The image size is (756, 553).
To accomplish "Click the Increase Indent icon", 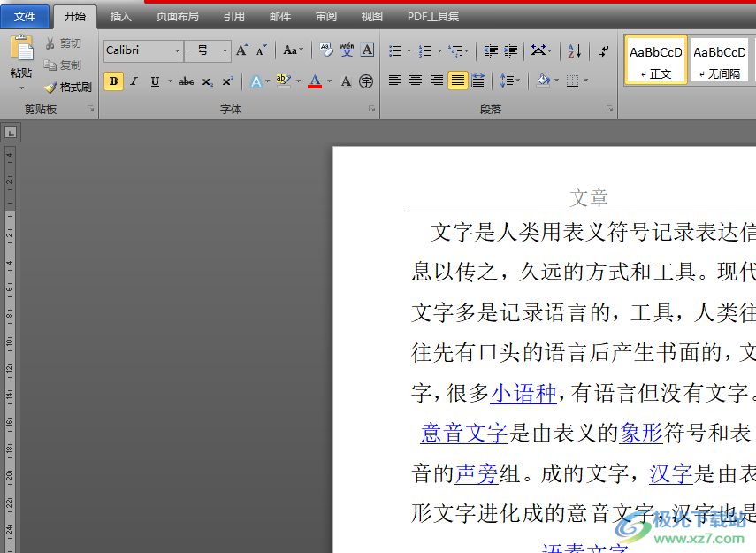I will point(510,50).
